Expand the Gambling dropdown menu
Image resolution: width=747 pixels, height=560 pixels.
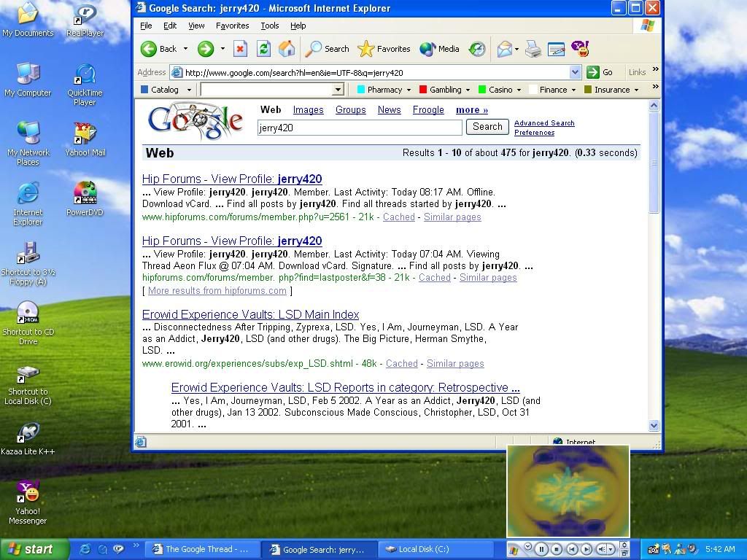click(x=468, y=90)
